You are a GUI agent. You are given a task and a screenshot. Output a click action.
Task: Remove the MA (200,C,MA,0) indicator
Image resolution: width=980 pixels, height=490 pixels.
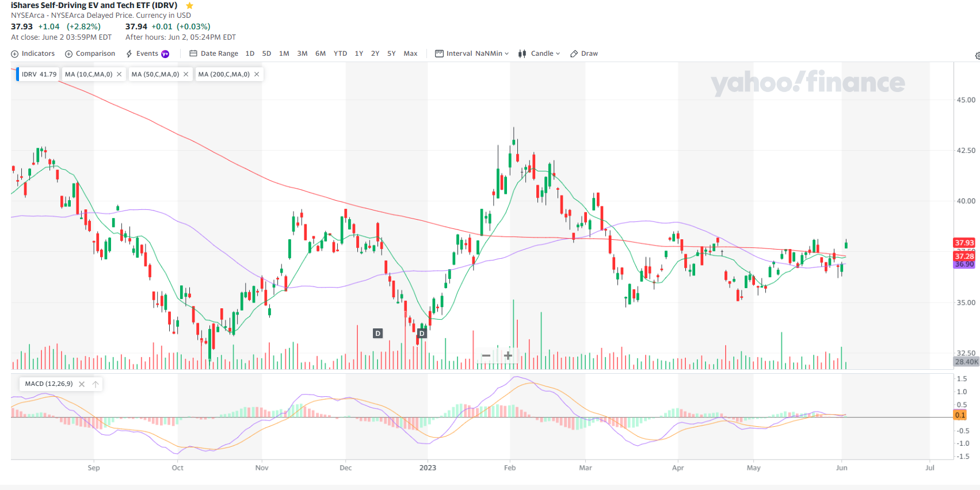(x=257, y=74)
